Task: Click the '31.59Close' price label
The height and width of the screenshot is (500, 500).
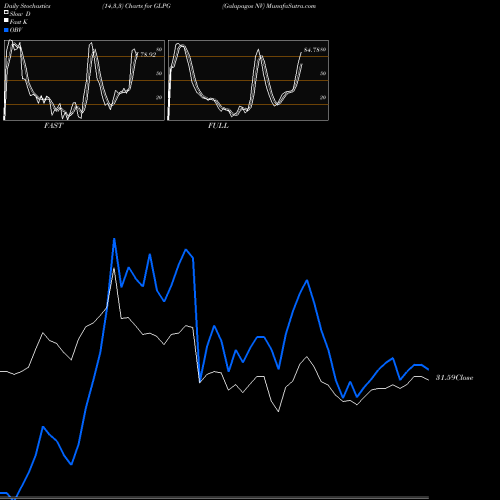Action: pos(455,378)
